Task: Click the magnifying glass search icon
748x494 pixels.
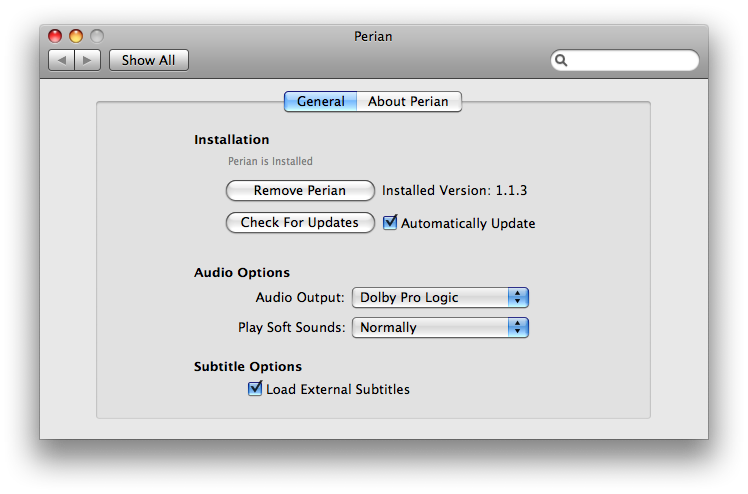Action: 562,60
